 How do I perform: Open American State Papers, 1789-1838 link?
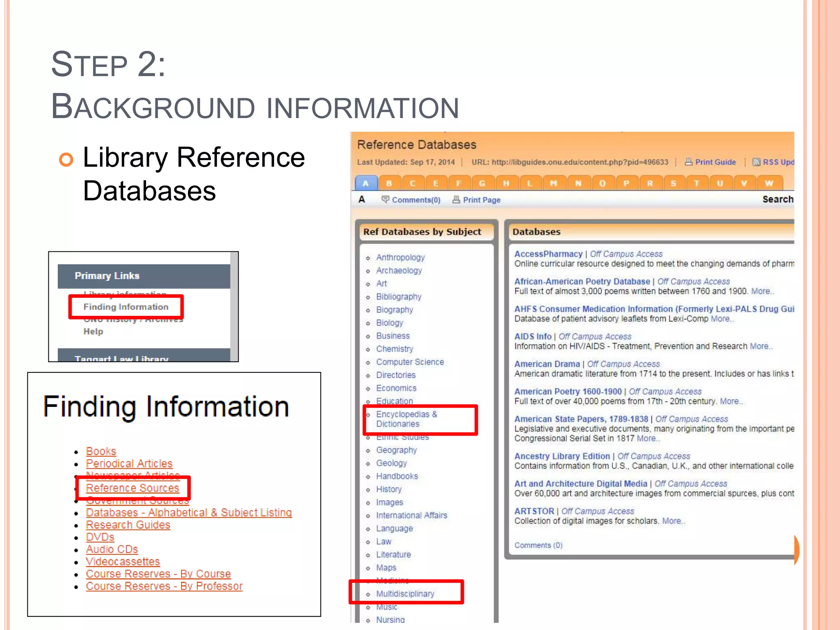(581, 419)
